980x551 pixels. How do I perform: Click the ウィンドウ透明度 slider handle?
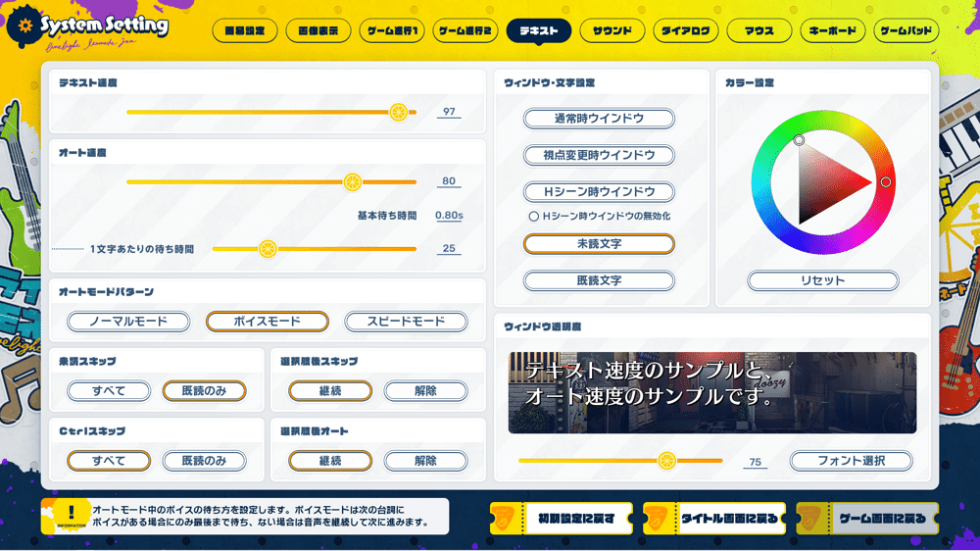666,461
